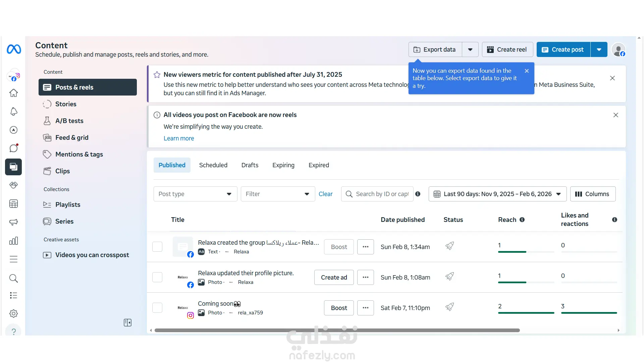
Task: Check the Coming soon post checkbox
Action: [157, 308]
